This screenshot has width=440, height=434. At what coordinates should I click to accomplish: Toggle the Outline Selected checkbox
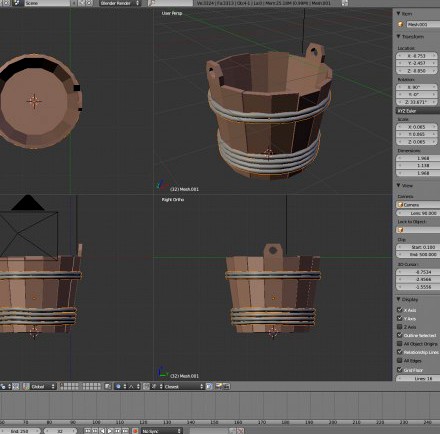coord(399,335)
